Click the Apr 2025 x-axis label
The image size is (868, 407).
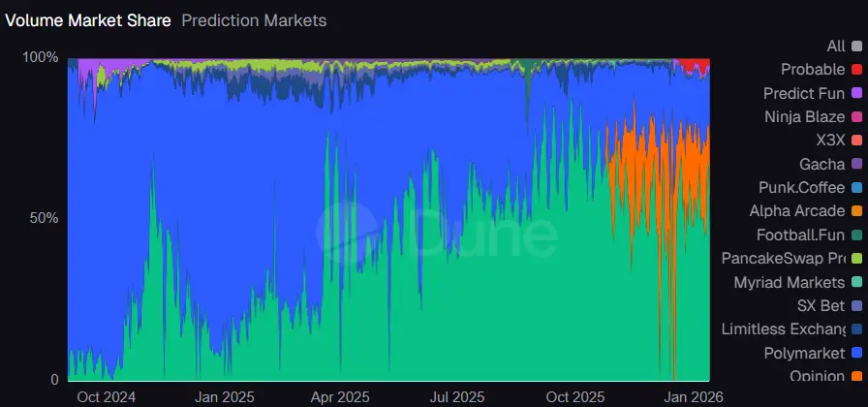[x=340, y=397]
